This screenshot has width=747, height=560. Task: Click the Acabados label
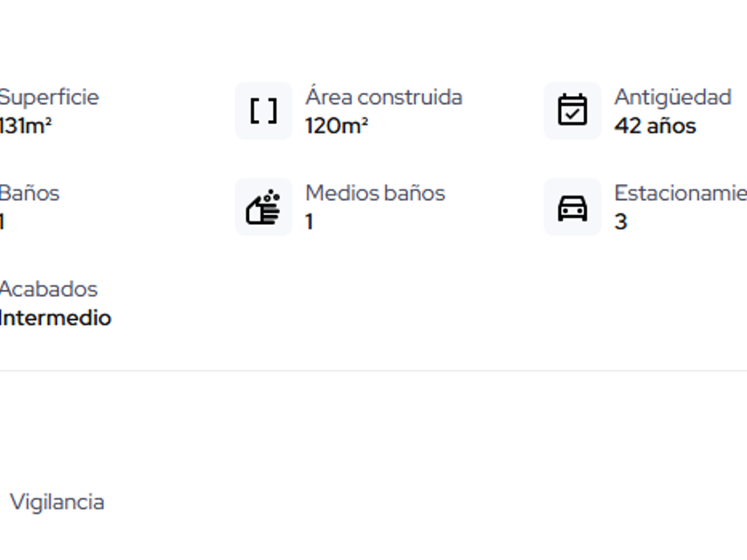click(48, 289)
